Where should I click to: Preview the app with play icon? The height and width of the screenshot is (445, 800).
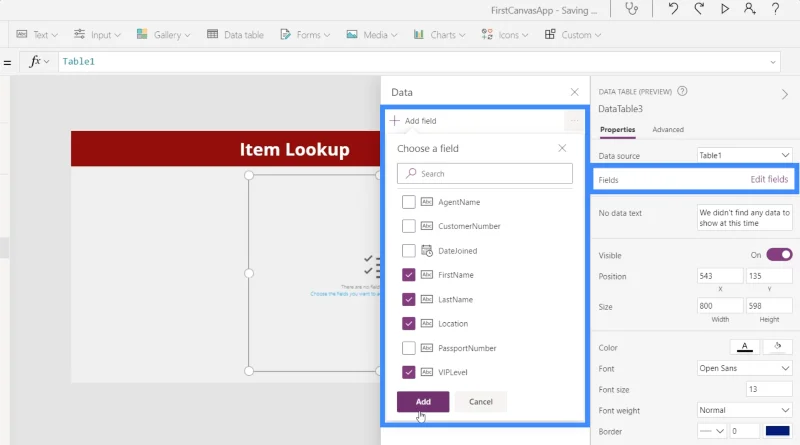tap(724, 9)
